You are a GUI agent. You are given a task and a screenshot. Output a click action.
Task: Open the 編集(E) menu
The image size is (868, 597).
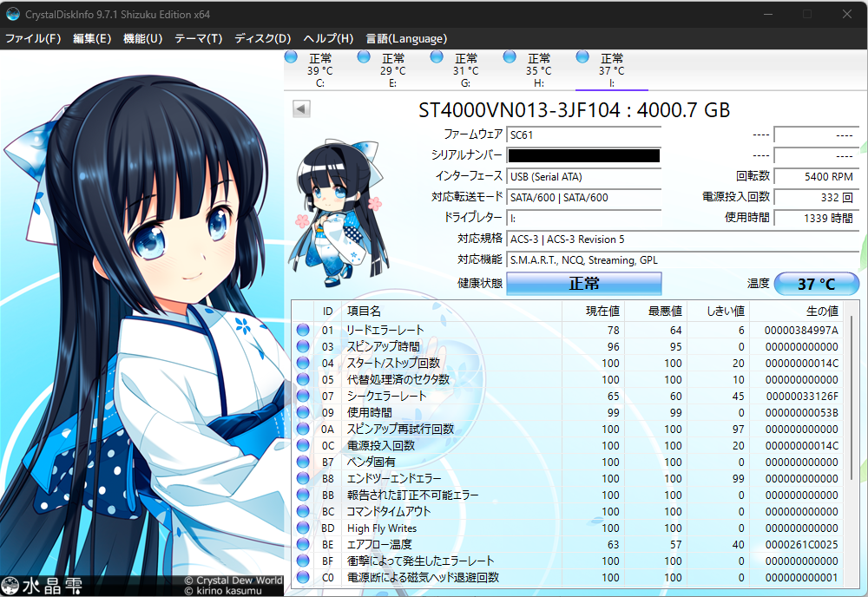[x=92, y=39]
